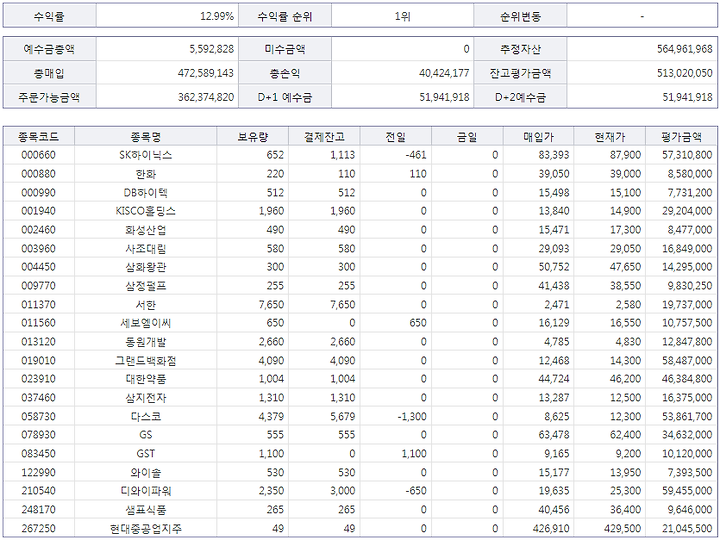This screenshot has height=540, width=720.
Task: Click 현대중공업지주 현재가 429,500
Action: point(622,529)
